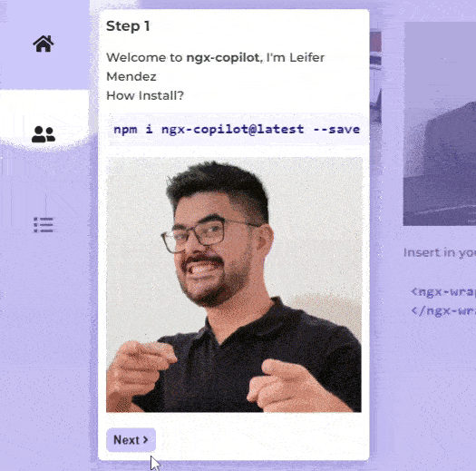Click the Step 1 heading
This screenshot has width=476, height=471.
pos(128,26)
